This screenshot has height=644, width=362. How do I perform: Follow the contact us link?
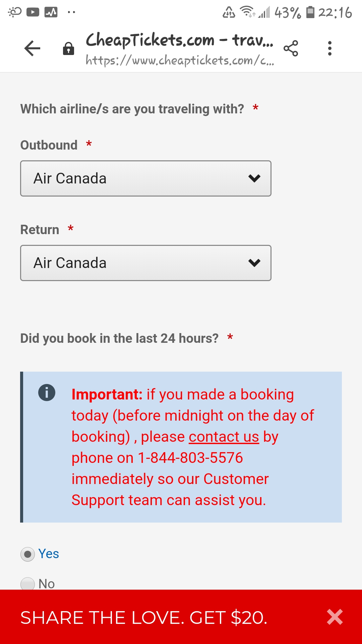click(224, 437)
